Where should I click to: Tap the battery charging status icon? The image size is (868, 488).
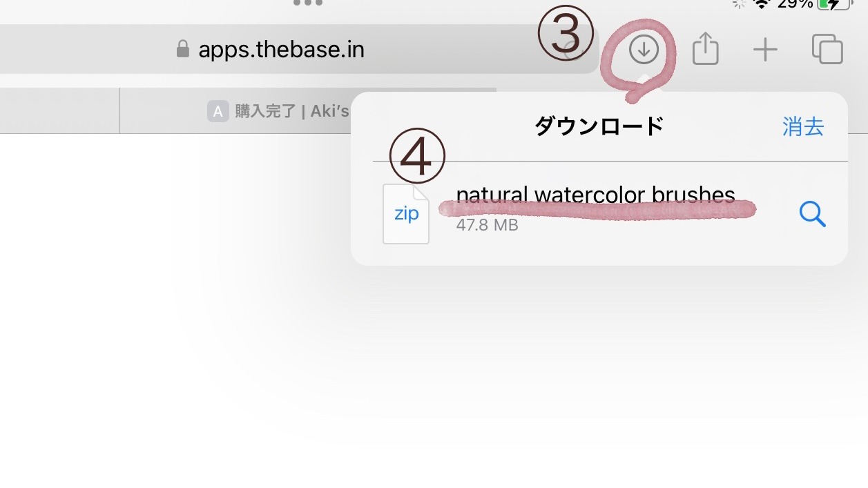click(x=835, y=3)
